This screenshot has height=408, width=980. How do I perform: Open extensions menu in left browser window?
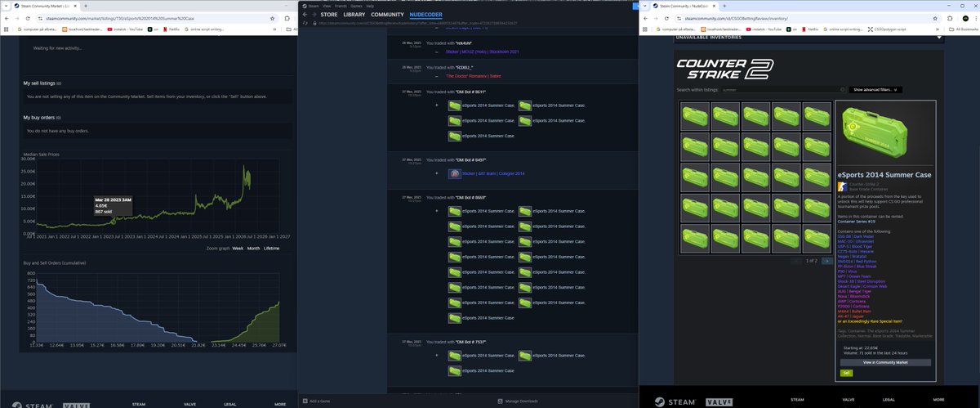click(287, 19)
